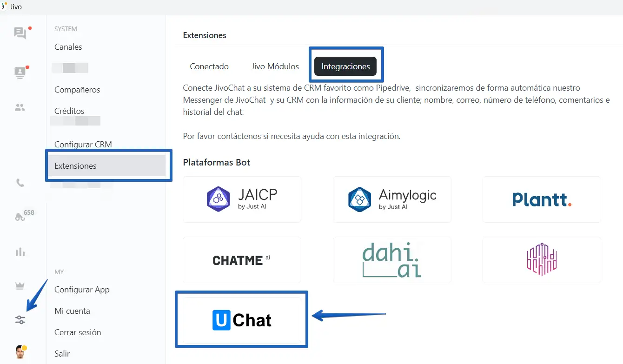Select the CHATME ai platform card

click(242, 260)
